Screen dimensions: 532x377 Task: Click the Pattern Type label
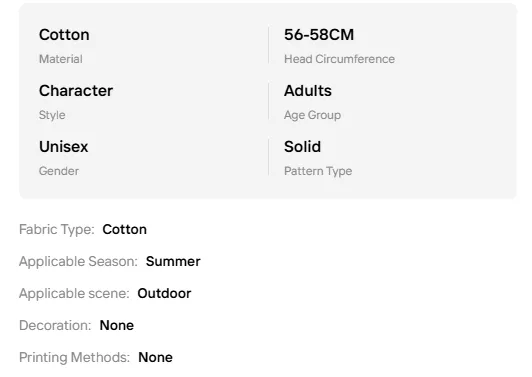(x=318, y=171)
